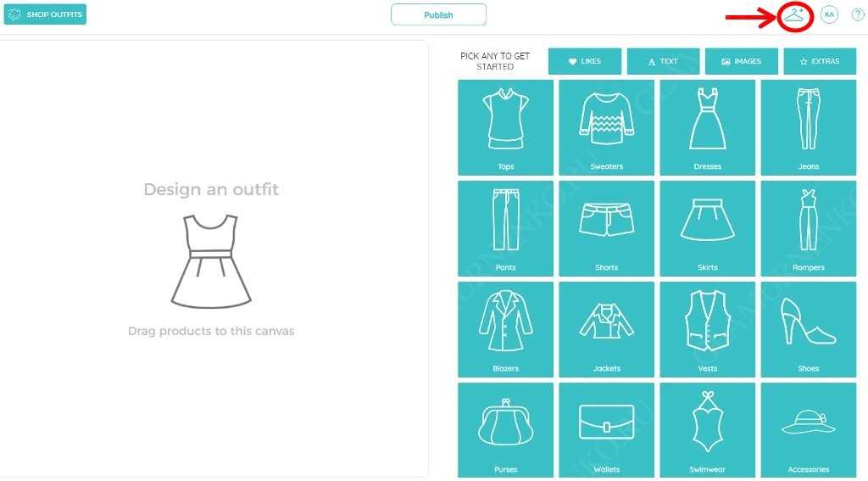Browse the Purses category tile

[505, 430]
